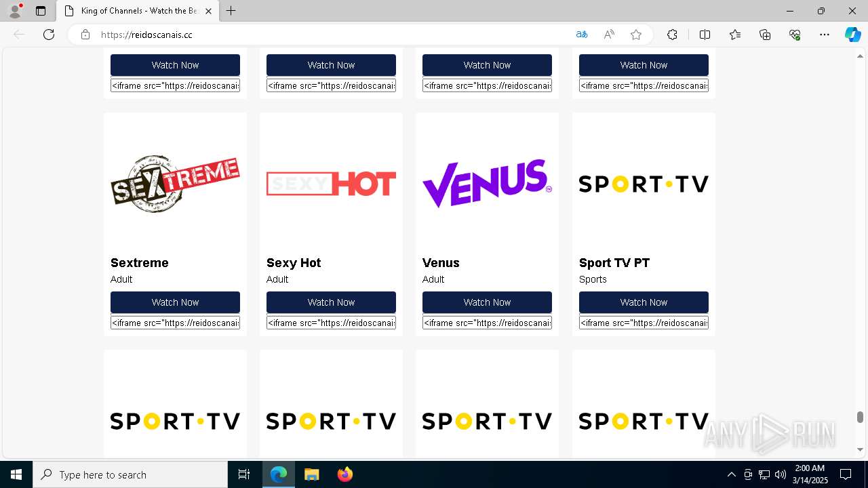Click the scrollbar down arrow
The height and width of the screenshot is (488, 868).
(860, 449)
